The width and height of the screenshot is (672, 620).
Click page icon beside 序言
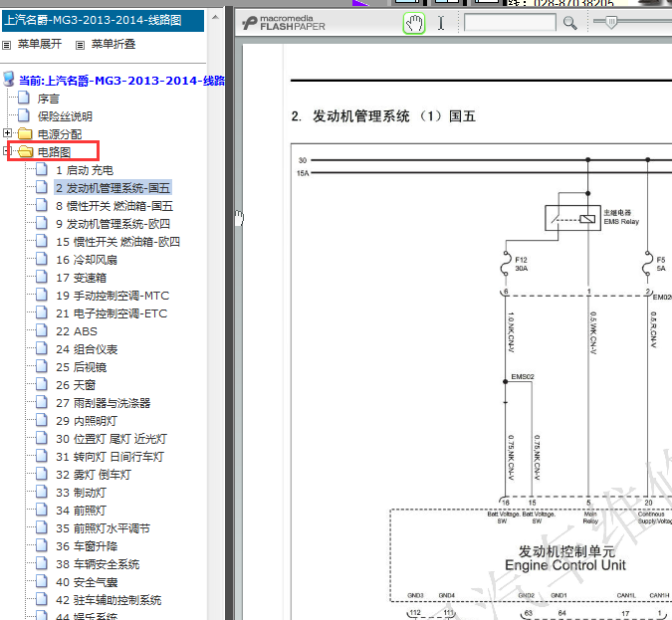24,98
